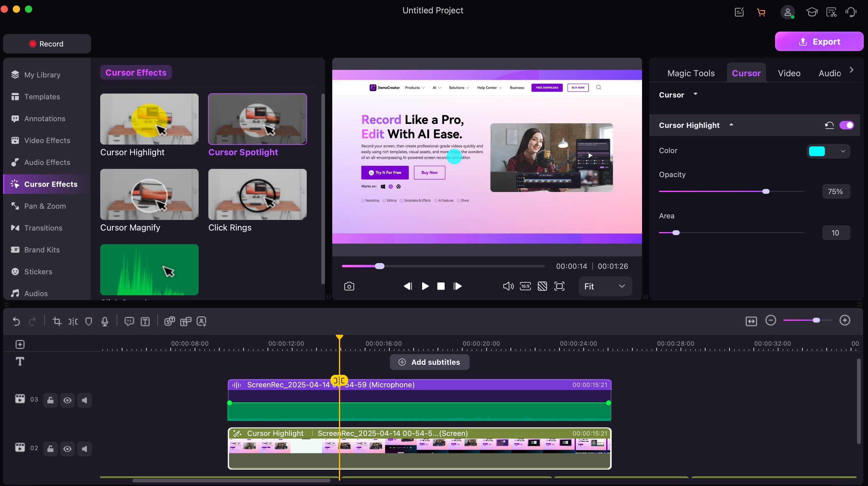
Task: Click the undo arrow in timeline toolbar
Action: click(x=16, y=321)
